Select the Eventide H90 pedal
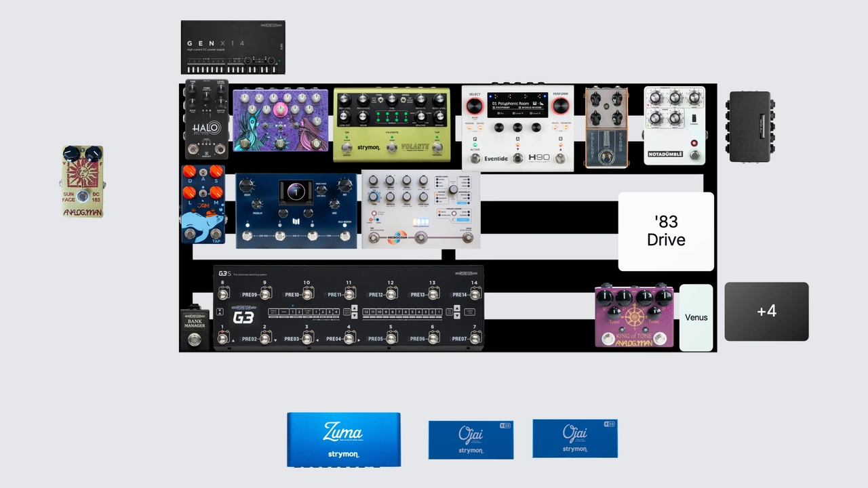The image size is (868, 488). point(517,127)
